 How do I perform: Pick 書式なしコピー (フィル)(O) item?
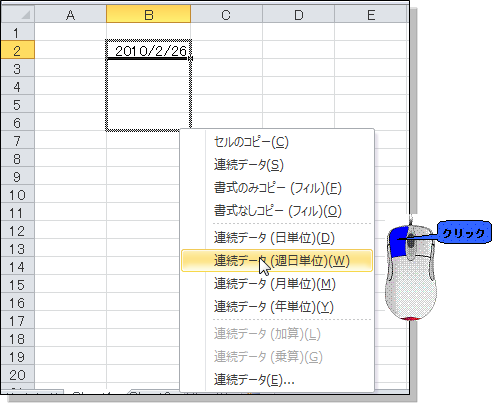pos(277,211)
